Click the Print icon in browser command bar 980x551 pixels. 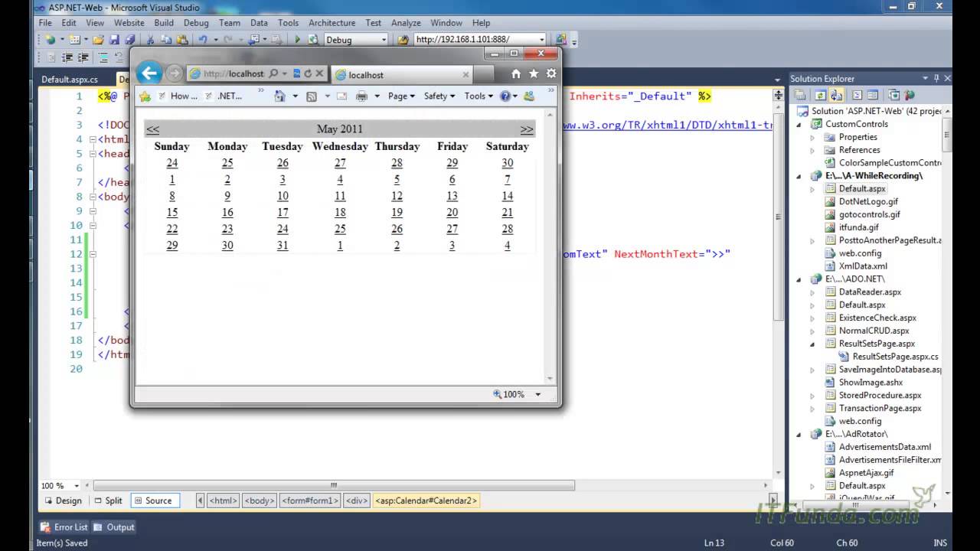tap(362, 96)
